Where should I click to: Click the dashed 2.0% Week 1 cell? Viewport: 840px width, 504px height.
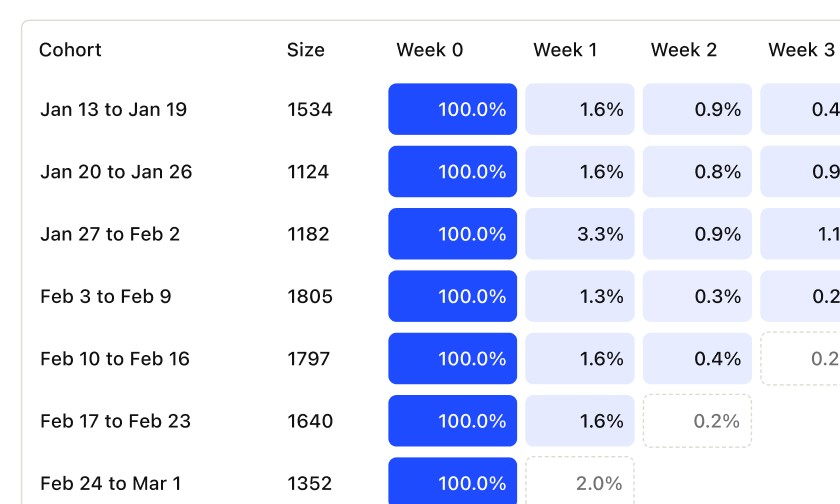tap(580, 483)
